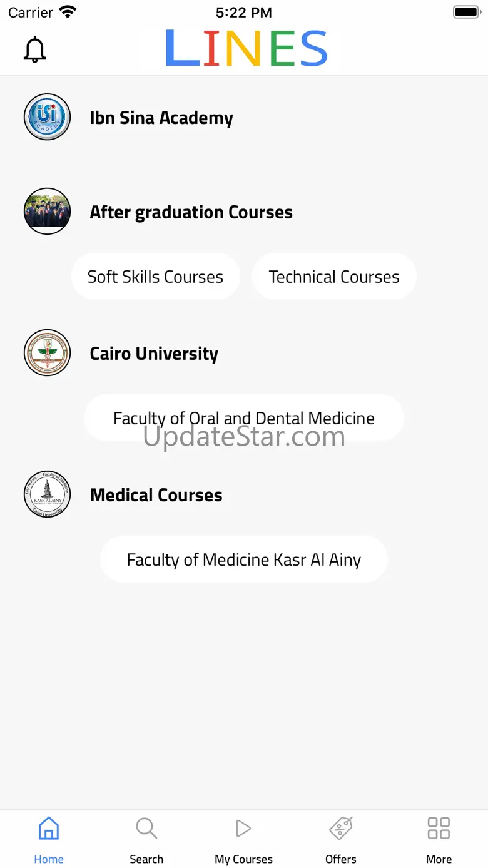Tap the LINES logo in the header
Viewport: 488px width, 868px height.
[x=246, y=48]
